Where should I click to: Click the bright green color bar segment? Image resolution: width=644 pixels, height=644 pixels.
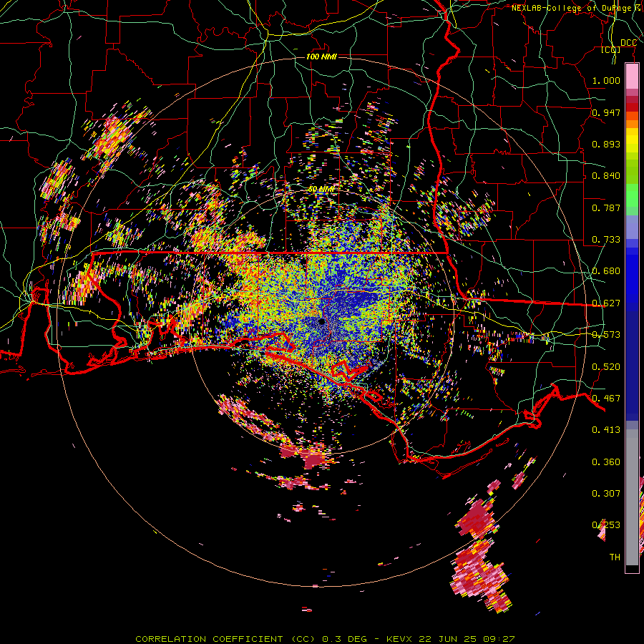click(632, 195)
